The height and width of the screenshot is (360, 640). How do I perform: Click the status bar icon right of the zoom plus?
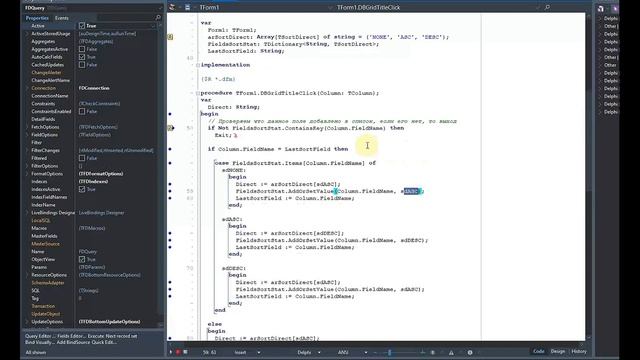(x=433, y=352)
